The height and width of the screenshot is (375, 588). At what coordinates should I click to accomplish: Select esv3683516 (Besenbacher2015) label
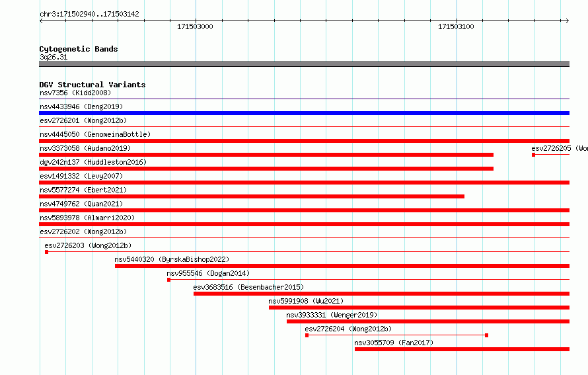[248, 287]
